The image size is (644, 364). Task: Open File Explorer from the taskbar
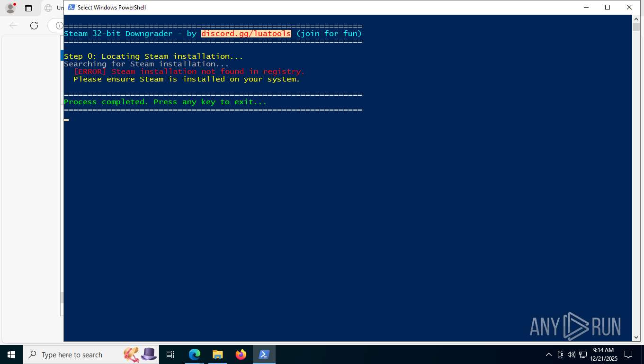(x=217, y=355)
